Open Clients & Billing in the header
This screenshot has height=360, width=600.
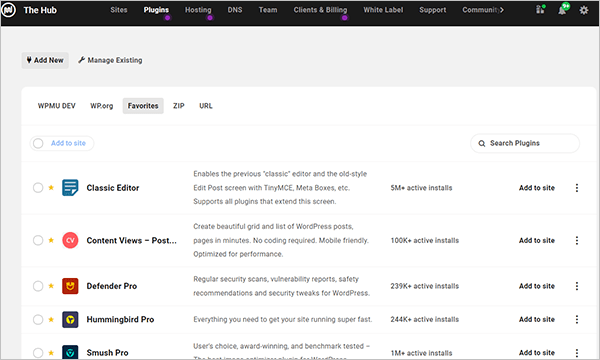[x=320, y=10]
